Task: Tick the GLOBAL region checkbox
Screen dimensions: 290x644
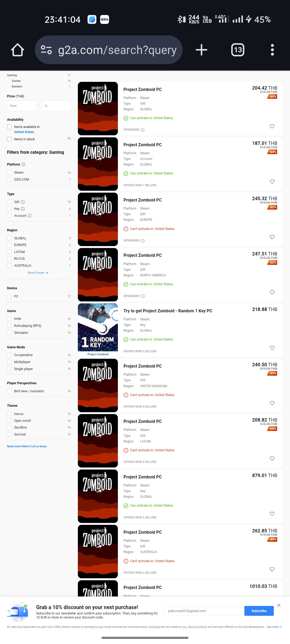Action: (9, 238)
